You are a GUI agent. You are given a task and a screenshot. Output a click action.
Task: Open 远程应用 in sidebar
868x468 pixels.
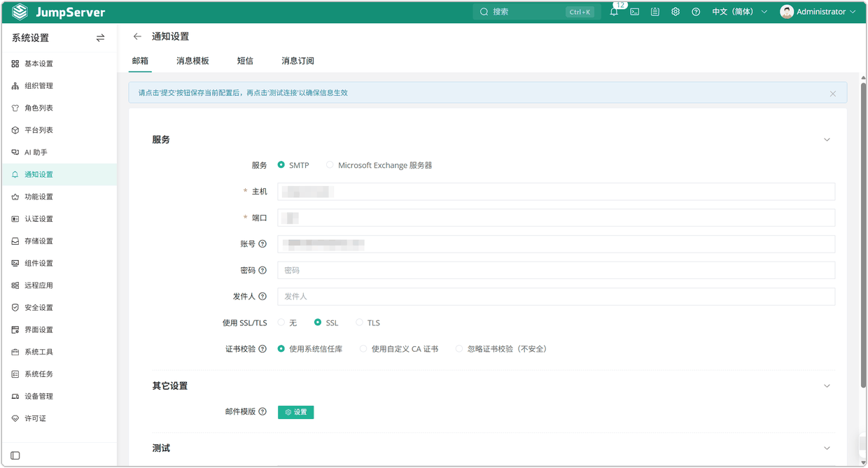[x=59, y=285]
